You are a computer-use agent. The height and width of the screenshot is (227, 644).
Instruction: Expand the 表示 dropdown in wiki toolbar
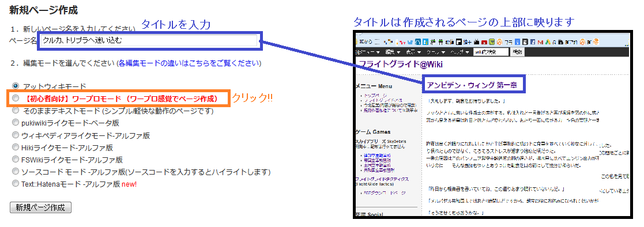point(413,52)
